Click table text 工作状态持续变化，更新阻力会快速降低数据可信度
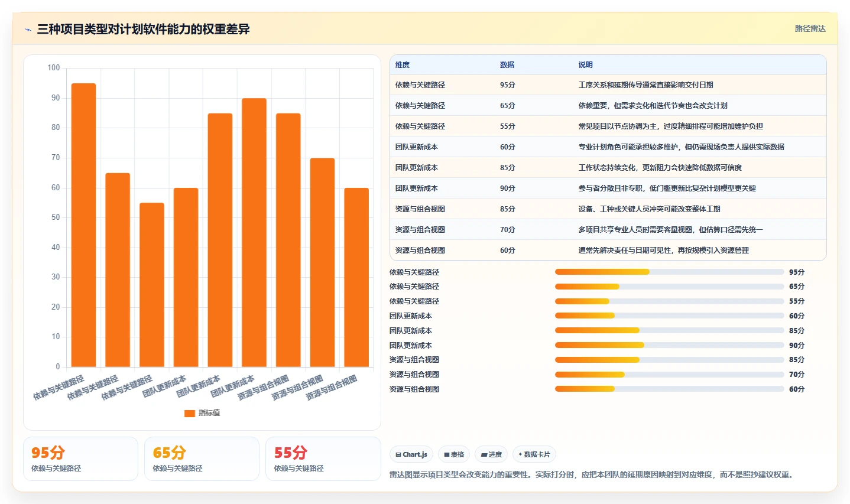This screenshot has height=504, width=850. [x=660, y=168]
